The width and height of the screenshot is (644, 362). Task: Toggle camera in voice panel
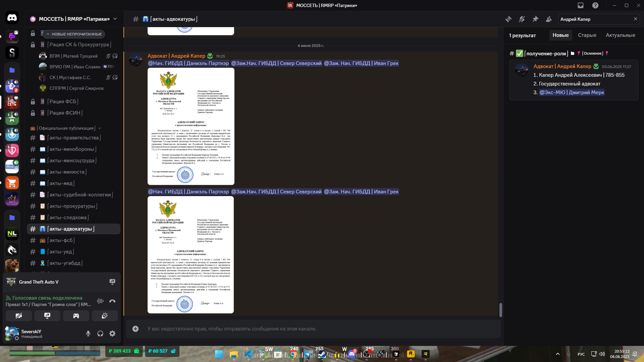point(19,316)
